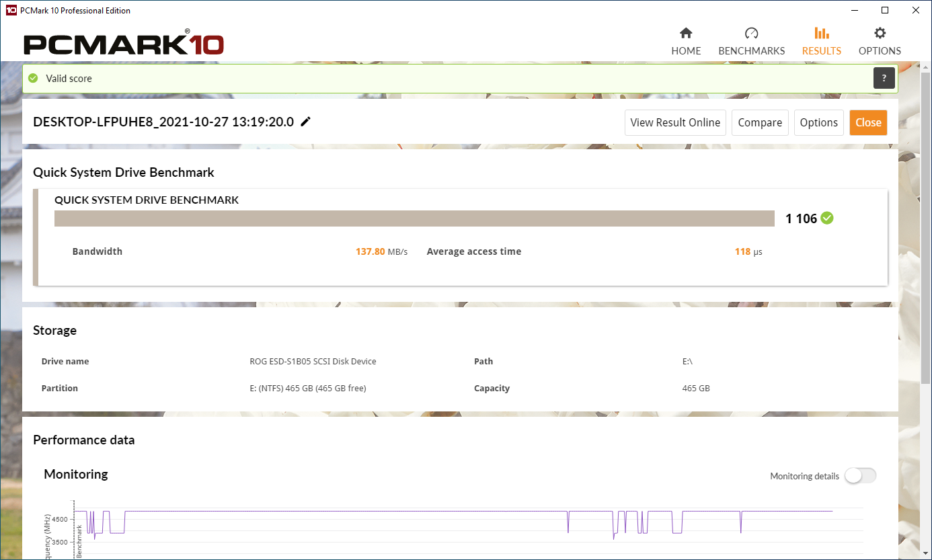Screen dimensions: 932x560
Task: Click the Bandwidth label
Action: (x=98, y=251)
